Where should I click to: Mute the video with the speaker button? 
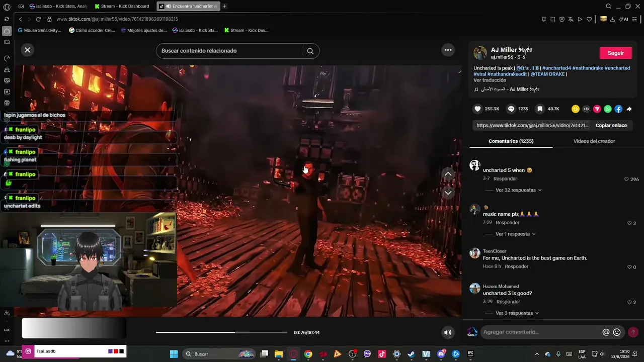(x=448, y=332)
